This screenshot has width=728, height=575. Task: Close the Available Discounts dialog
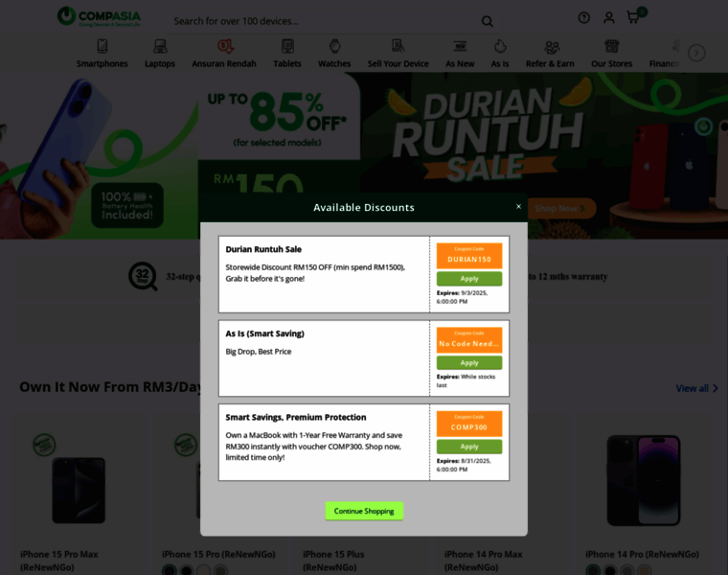click(x=518, y=207)
